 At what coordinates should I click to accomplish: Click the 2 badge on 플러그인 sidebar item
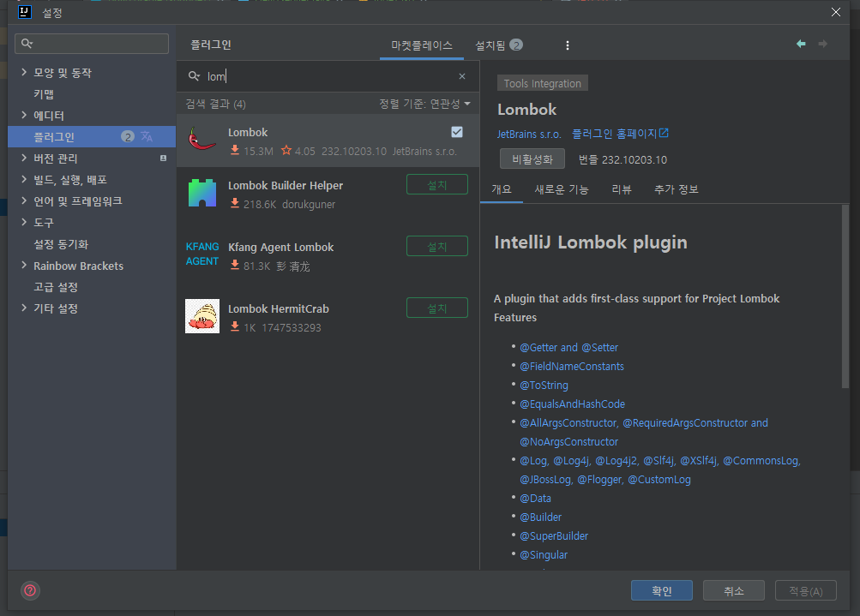(128, 136)
